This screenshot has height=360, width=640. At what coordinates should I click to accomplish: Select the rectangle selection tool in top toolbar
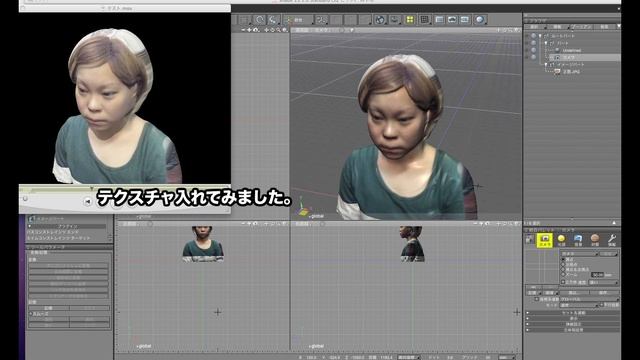(244, 20)
